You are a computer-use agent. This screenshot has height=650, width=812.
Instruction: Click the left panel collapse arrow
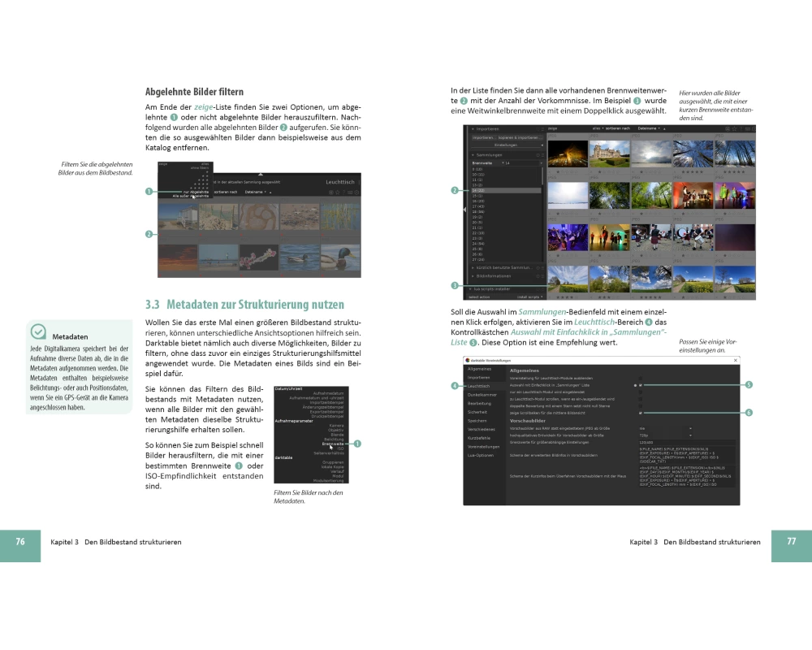click(x=464, y=209)
